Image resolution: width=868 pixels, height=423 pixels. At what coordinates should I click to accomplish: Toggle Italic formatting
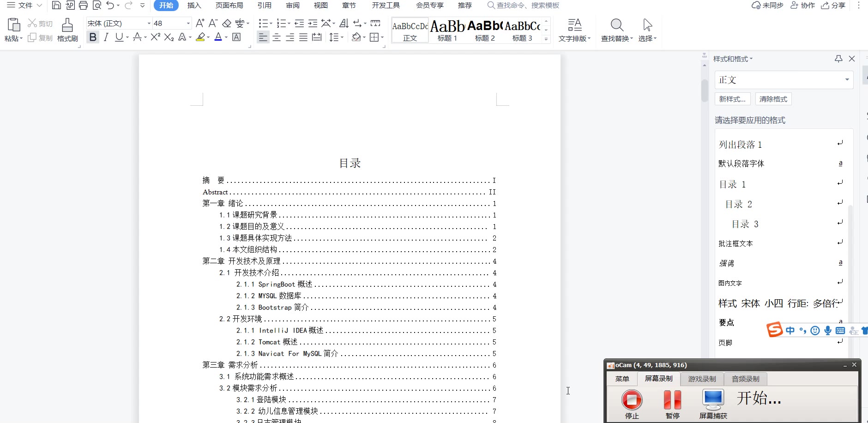point(106,37)
